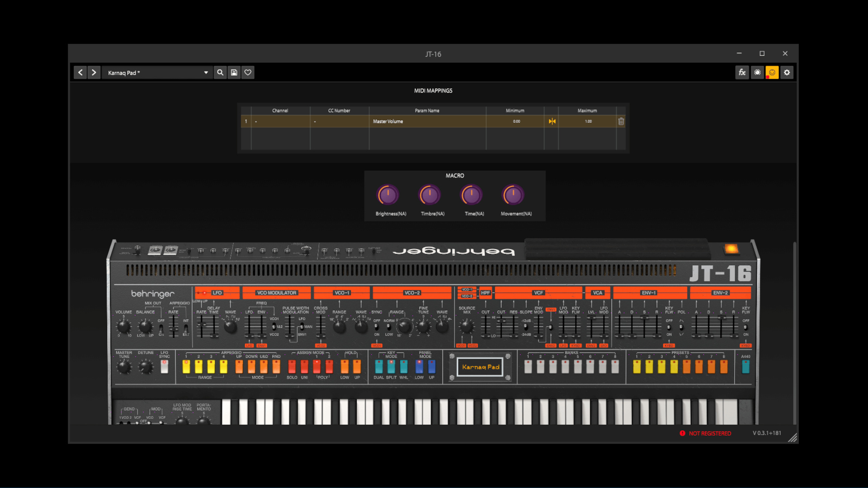Click the Brightness macro knob

(x=388, y=195)
